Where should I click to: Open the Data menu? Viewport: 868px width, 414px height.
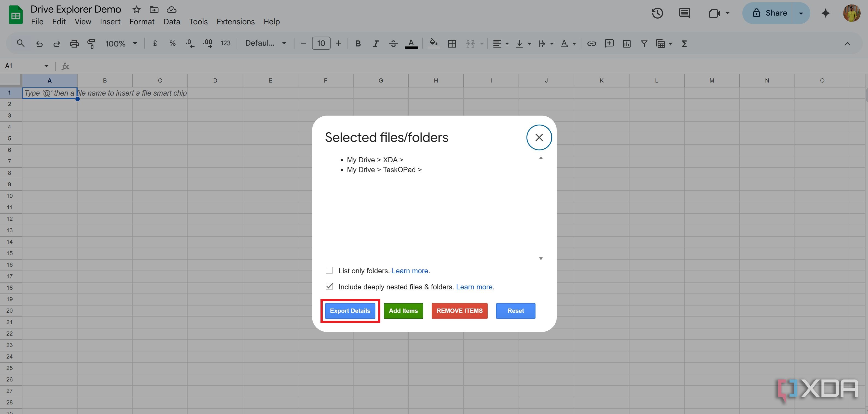point(172,22)
